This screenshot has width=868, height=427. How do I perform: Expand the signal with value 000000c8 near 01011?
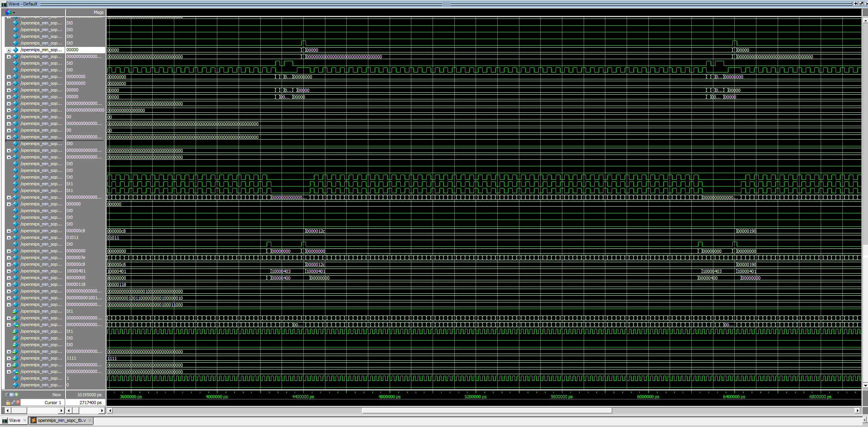click(x=9, y=231)
